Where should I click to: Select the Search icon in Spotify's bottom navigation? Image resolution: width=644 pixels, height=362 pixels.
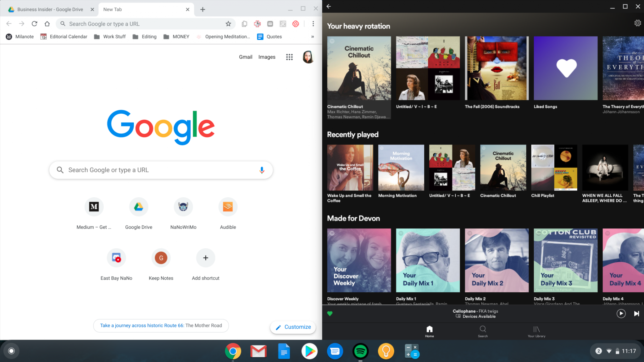click(x=483, y=331)
